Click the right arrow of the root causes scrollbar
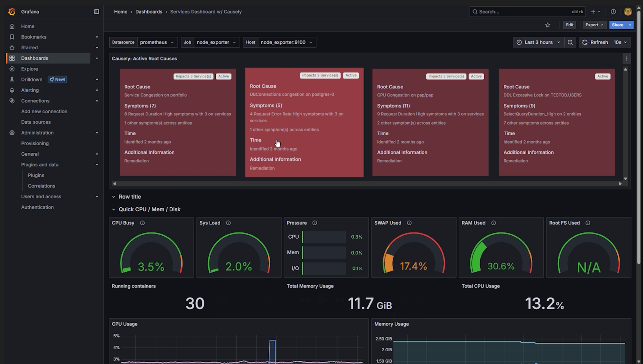 coord(620,184)
